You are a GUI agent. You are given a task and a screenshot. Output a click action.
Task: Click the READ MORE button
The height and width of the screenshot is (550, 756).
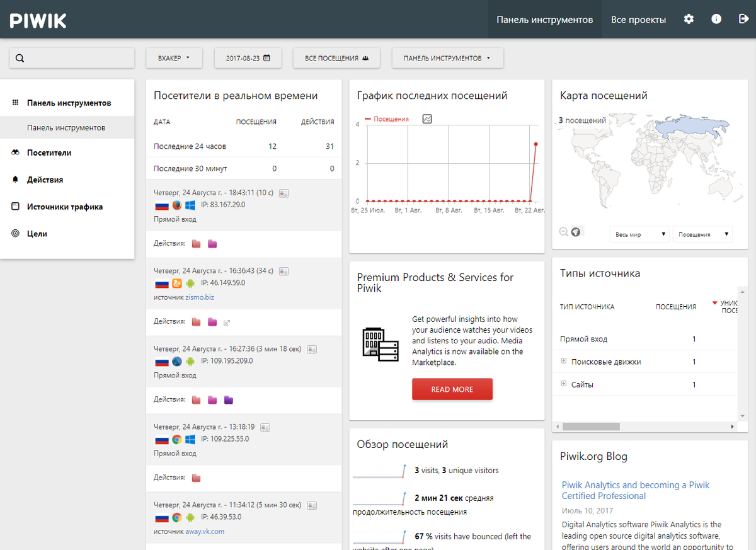(x=452, y=389)
